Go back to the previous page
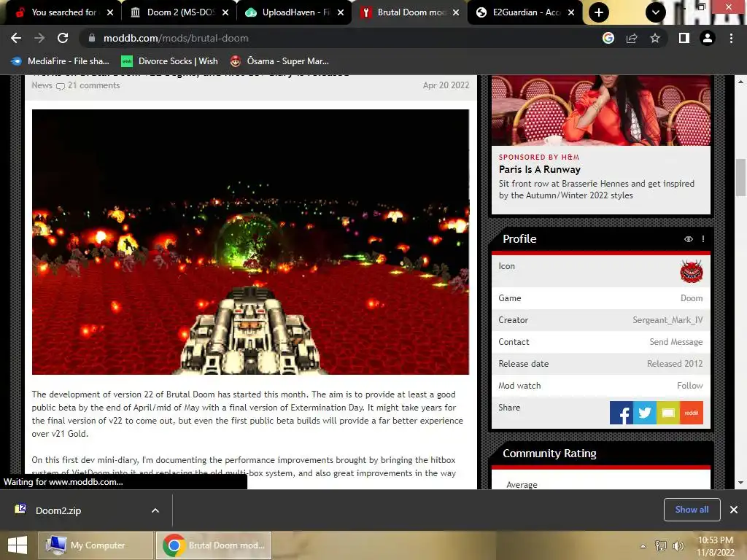 (16, 38)
